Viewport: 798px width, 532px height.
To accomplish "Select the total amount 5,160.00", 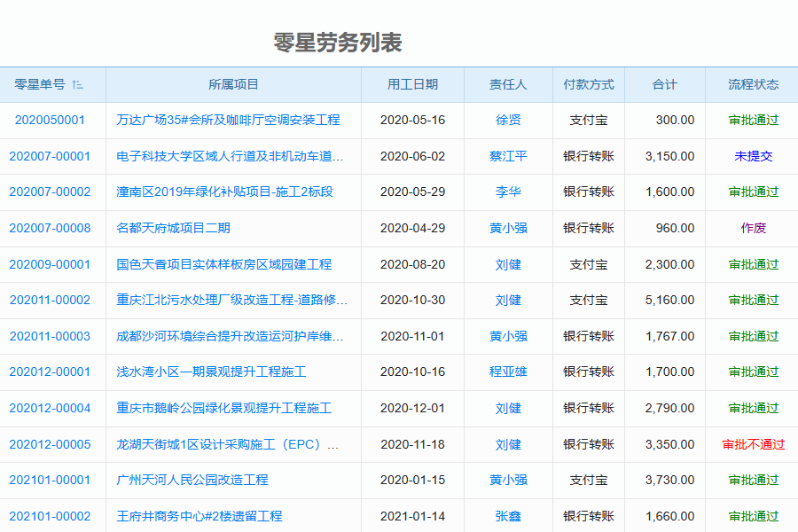I will pos(669,301).
